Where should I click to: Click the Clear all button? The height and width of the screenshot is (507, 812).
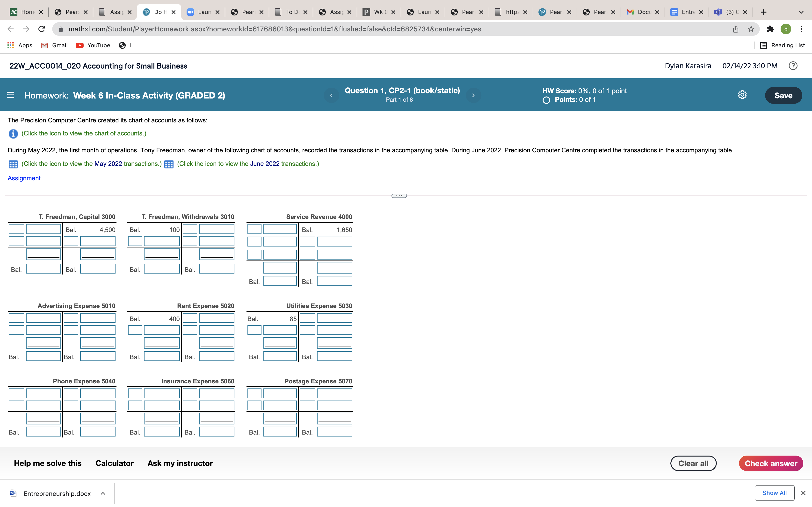click(693, 463)
